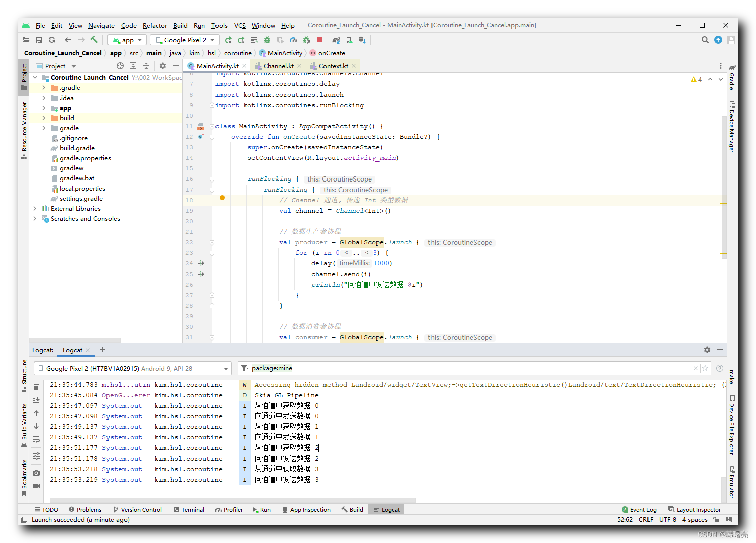Click Select Opened File target icon
Image resolution: width=756 pixels, height=543 pixels.
click(x=120, y=66)
